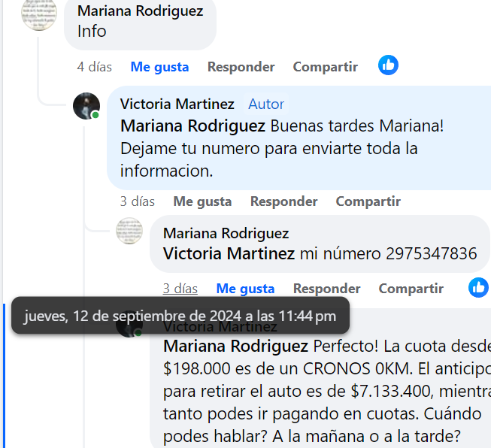Viewport: 491px width, 448px height.
Task: Click Responder under Mariana's phone number reply
Action: (x=327, y=289)
